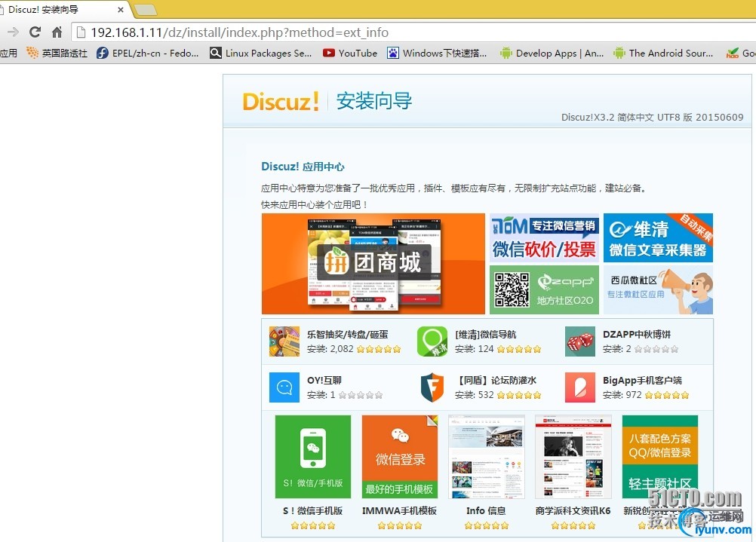Click the Discuz! 应用中心 heading
Image resolution: width=756 pixels, height=542 pixels.
[303, 167]
